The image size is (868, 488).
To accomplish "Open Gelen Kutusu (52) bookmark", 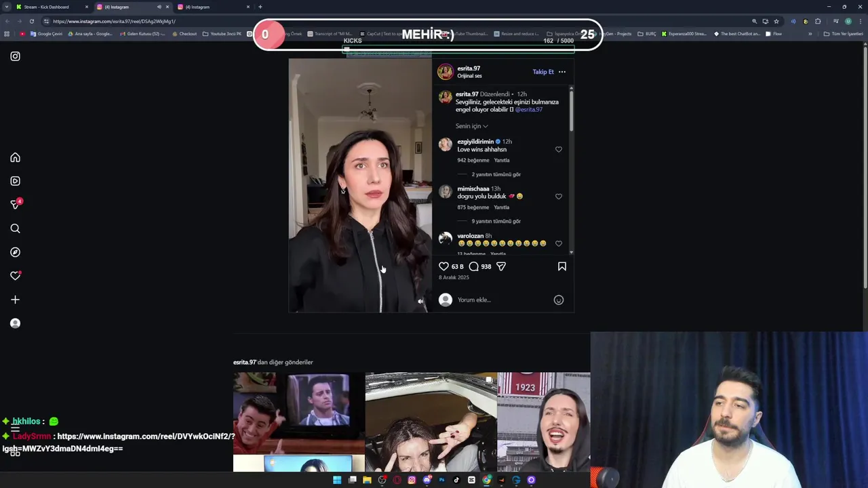I will (x=143, y=34).
